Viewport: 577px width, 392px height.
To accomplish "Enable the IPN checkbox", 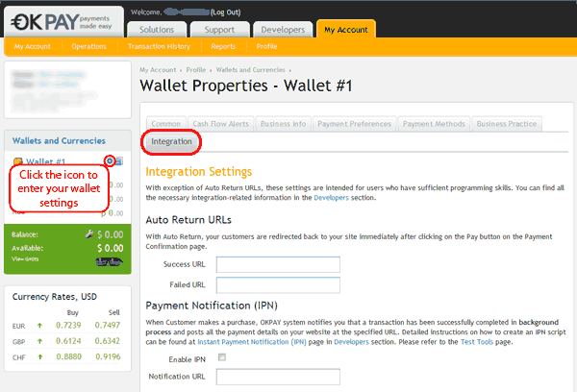I will [222, 357].
